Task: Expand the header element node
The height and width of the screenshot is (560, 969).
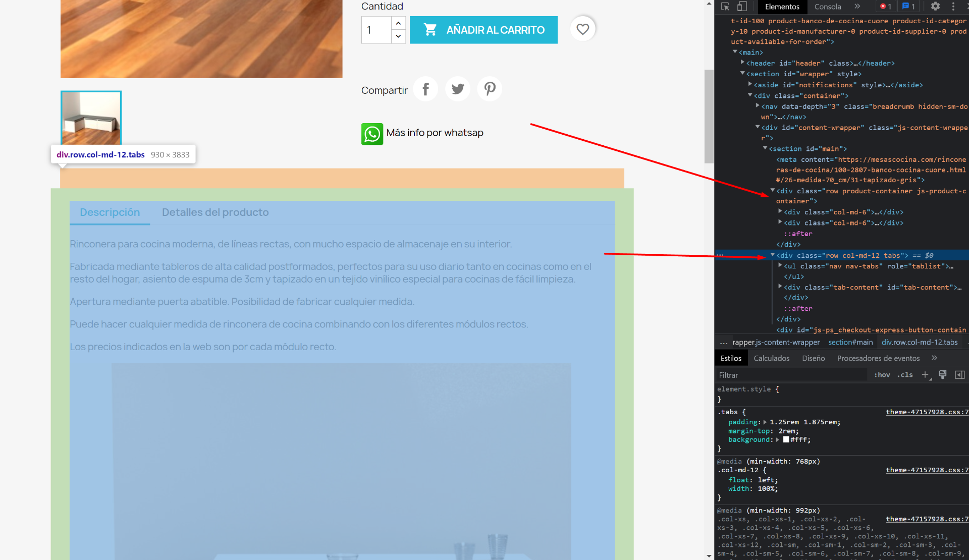Action: pos(742,63)
